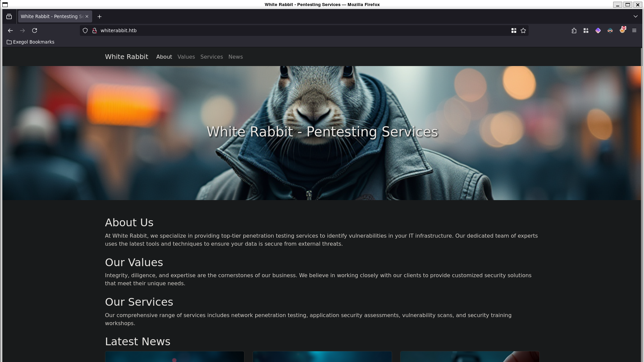Image resolution: width=644 pixels, height=362 pixels.
Task: Open the Firefox application menu
Action: coord(634,31)
